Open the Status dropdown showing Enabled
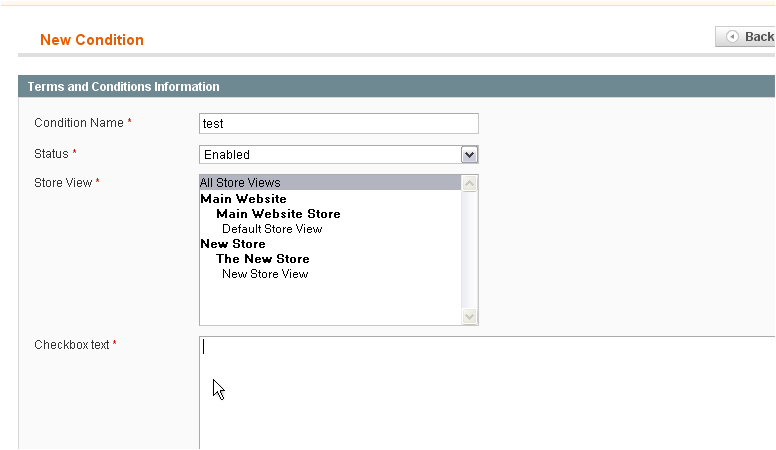Image resolution: width=776 pixels, height=450 pixels. (330, 154)
